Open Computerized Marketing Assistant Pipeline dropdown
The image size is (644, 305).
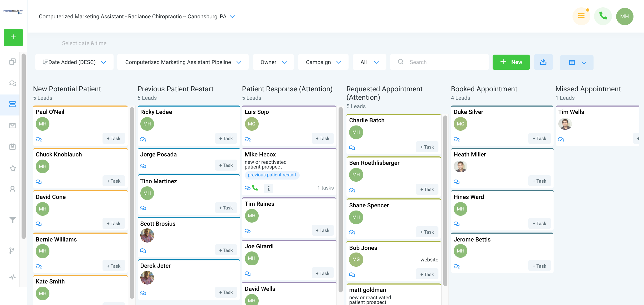[183, 62]
